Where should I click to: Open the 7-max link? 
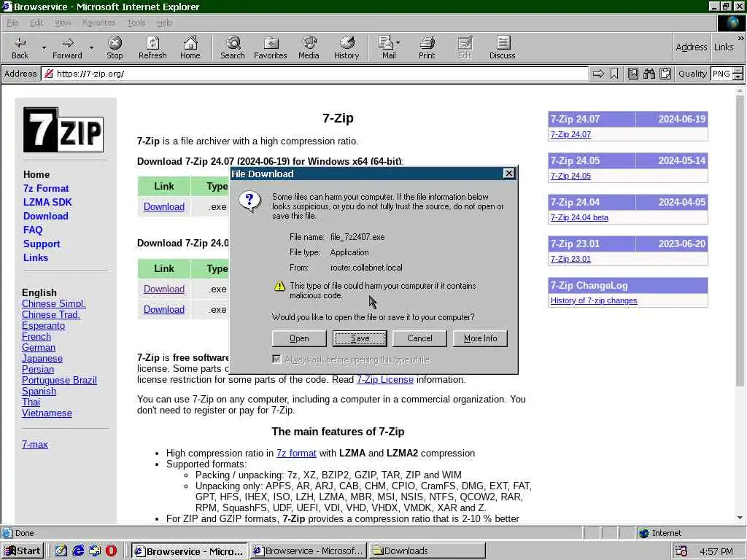point(35,444)
